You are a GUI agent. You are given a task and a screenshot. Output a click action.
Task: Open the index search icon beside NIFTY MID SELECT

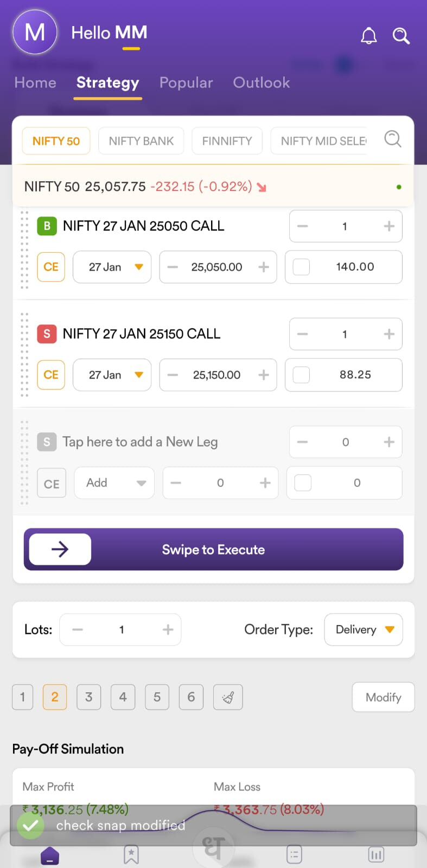pyautogui.click(x=393, y=139)
